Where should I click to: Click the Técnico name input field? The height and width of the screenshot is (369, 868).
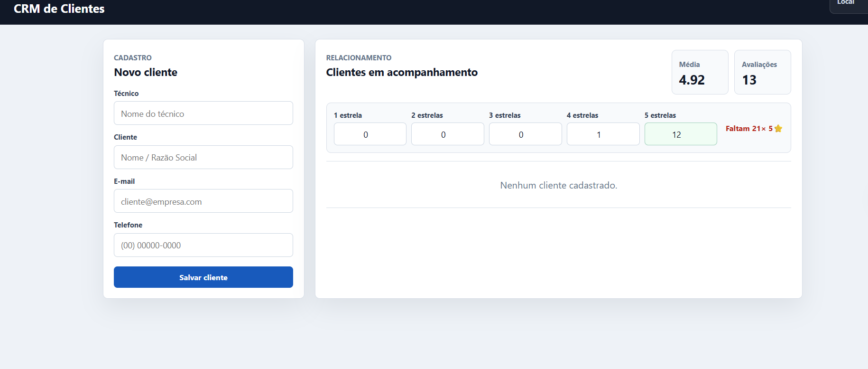point(203,113)
